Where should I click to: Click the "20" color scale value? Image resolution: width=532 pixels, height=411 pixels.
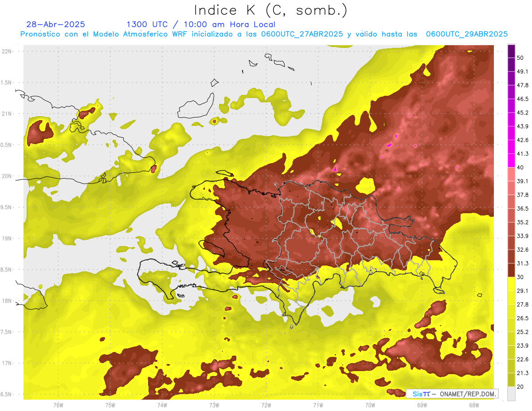[520, 387]
